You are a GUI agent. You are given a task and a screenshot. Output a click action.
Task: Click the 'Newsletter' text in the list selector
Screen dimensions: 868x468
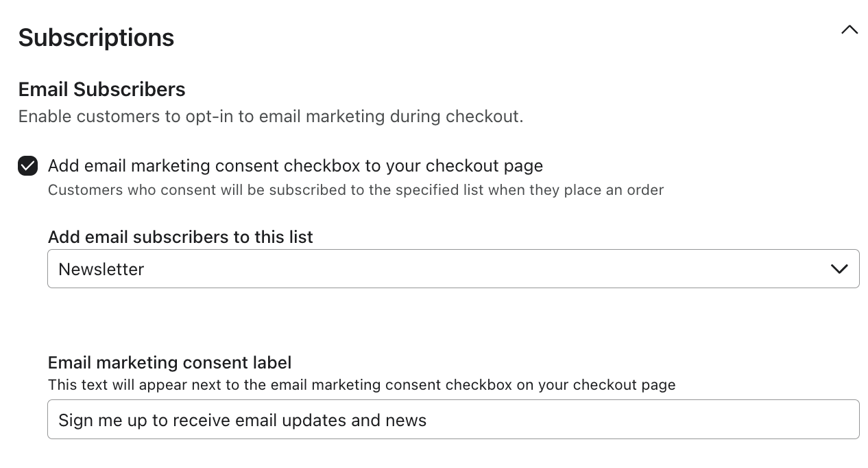click(x=101, y=270)
